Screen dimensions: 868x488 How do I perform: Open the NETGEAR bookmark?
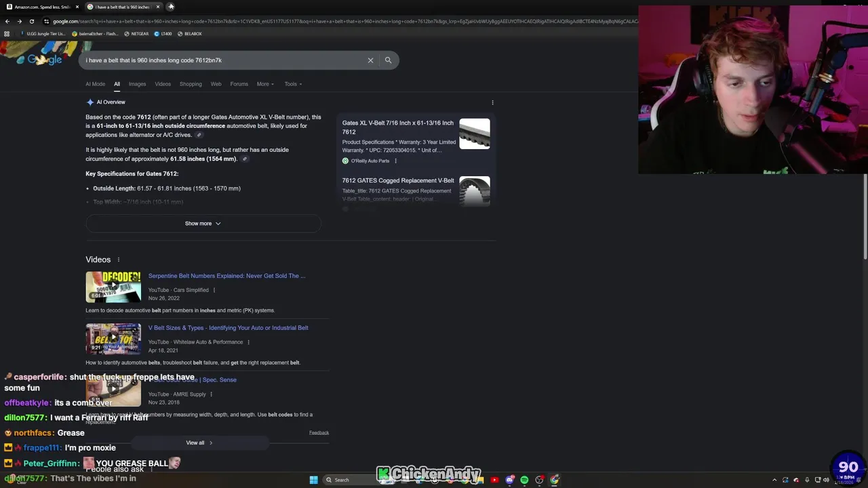pos(136,33)
